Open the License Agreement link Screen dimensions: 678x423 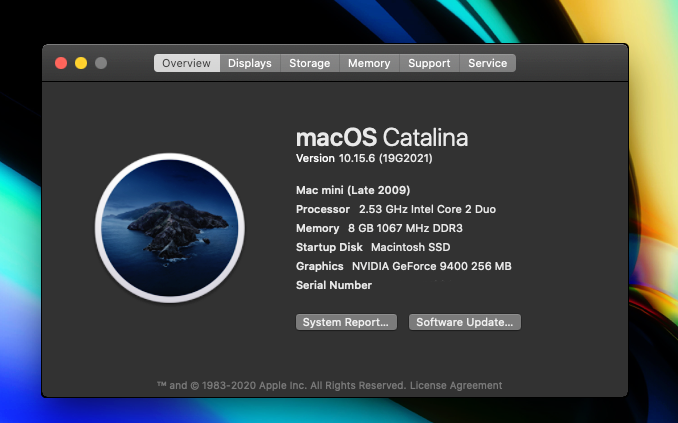point(456,385)
